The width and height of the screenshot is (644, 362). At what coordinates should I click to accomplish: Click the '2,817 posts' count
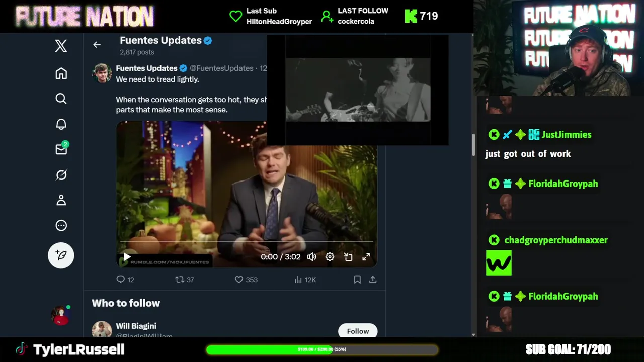pyautogui.click(x=137, y=52)
